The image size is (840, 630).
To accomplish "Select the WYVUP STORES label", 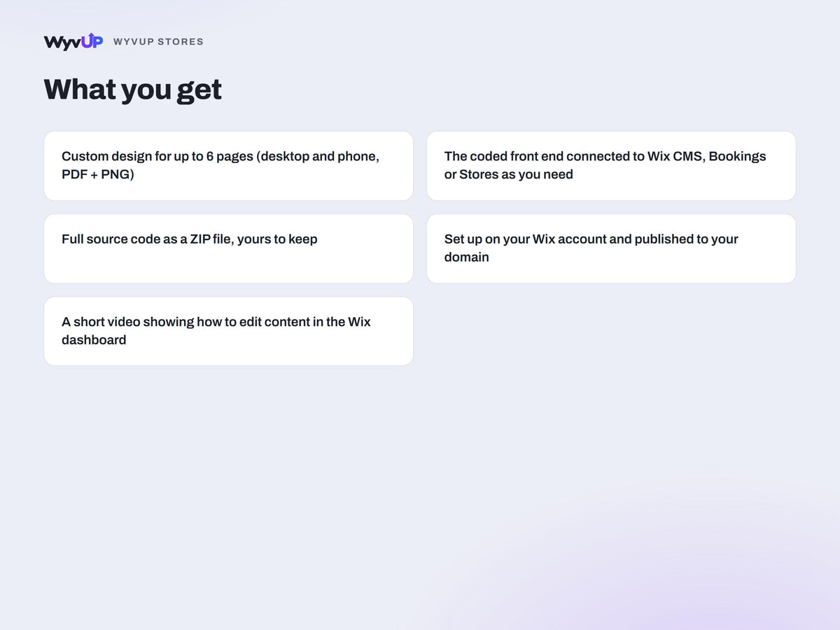I will (158, 42).
